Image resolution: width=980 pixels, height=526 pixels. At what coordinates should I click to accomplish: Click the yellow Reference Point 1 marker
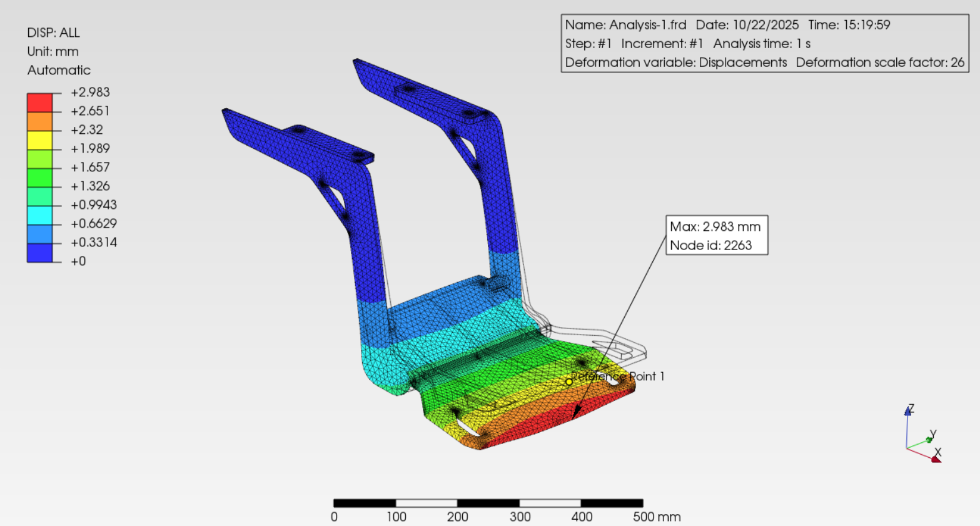point(569,382)
